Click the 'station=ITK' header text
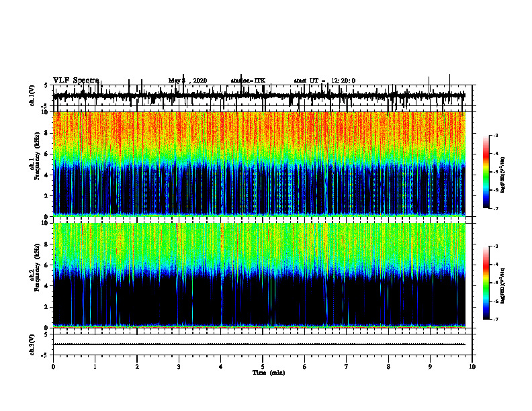The height and width of the screenshot is (411, 532). pos(248,81)
